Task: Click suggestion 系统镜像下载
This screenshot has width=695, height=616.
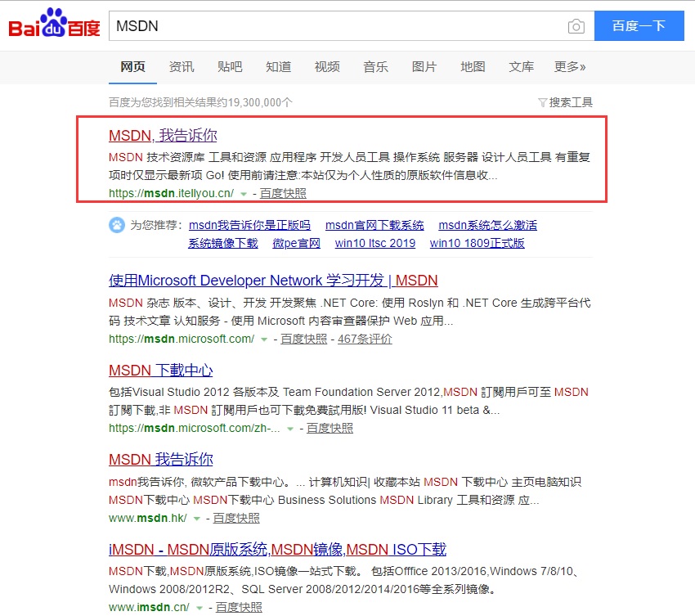Action: click(x=223, y=243)
